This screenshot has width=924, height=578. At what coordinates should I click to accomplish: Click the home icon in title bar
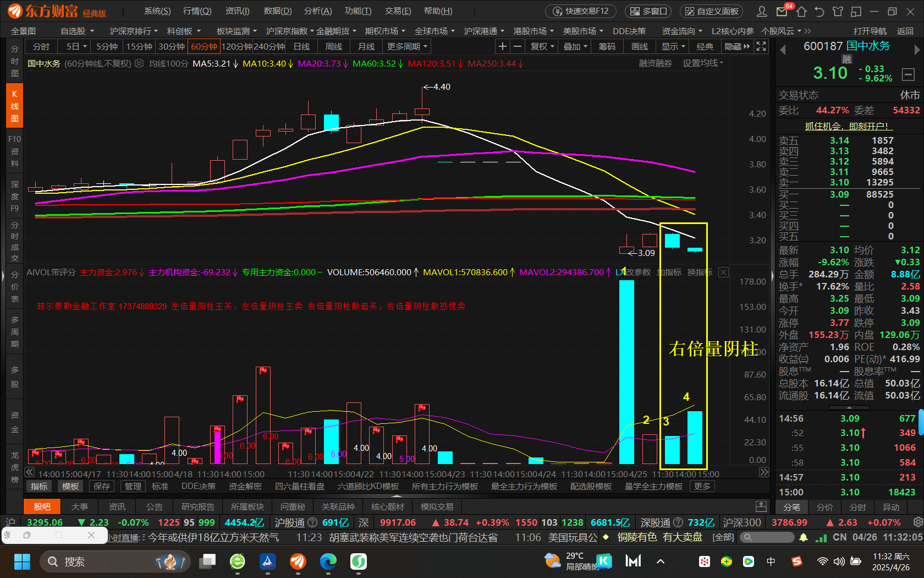pos(801,12)
